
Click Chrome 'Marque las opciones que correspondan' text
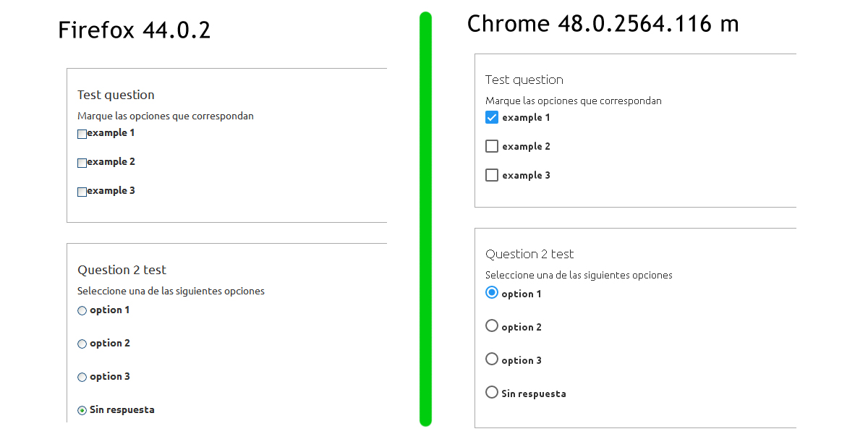[573, 101]
